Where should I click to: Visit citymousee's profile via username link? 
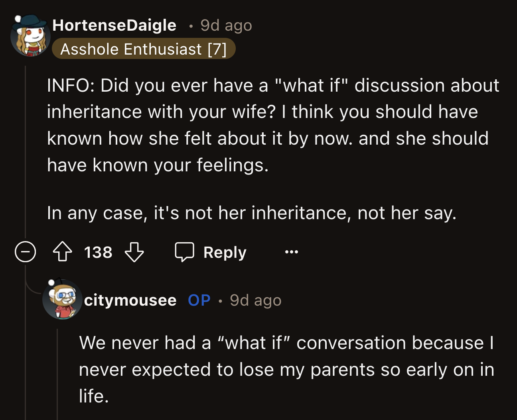point(130,300)
